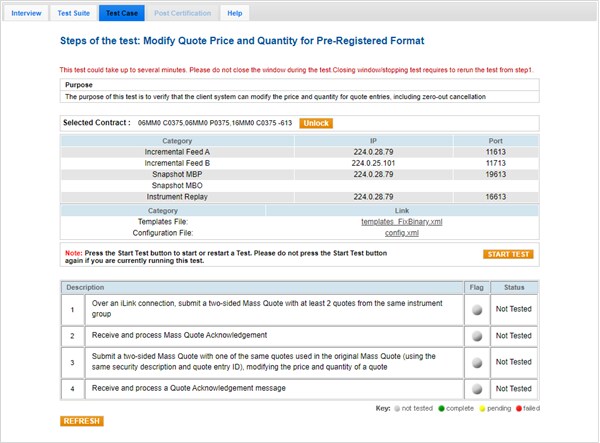
Task: Open the Post Certification tab
Action: pos(182,14)
